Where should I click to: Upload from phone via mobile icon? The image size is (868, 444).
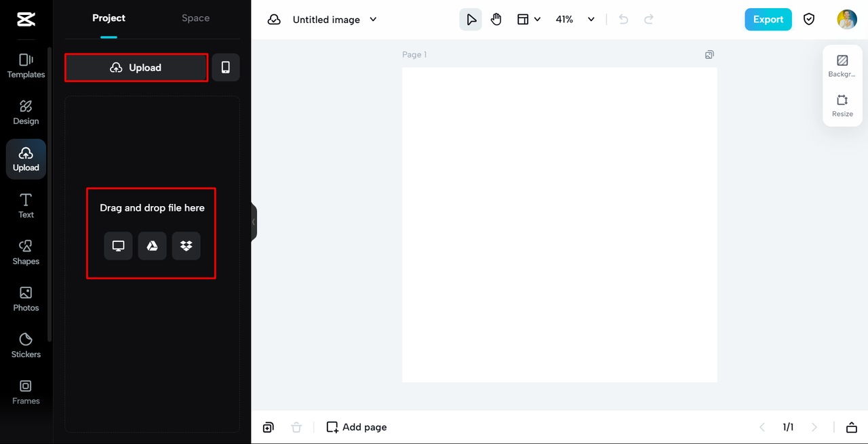(x=226, y=68)
